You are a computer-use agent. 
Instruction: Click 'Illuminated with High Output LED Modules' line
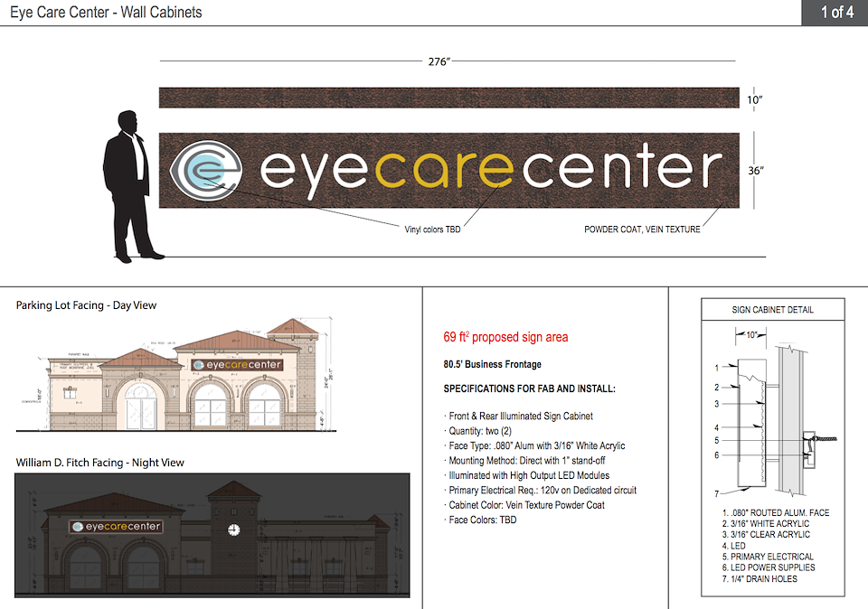pyautogui.click(x=529, y=475)
